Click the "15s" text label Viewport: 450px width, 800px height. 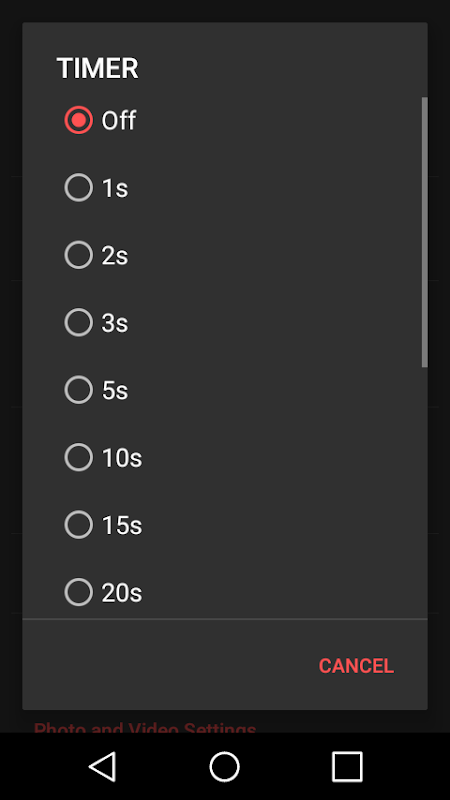pos(122,525)
